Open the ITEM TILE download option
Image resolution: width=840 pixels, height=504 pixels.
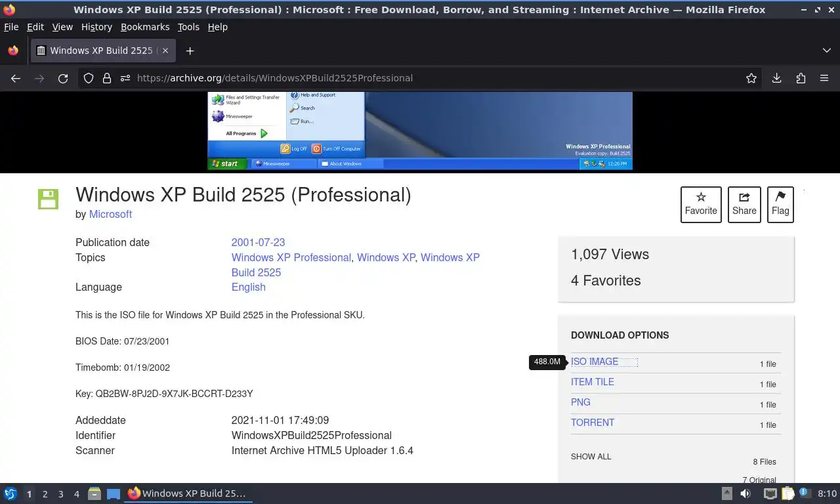pyautogui.click(x=593, y=382)
